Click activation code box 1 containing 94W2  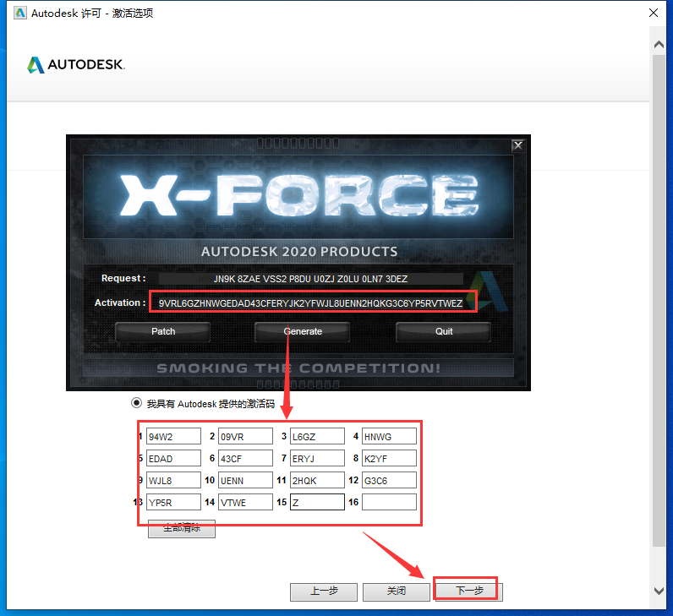[172, 436]
